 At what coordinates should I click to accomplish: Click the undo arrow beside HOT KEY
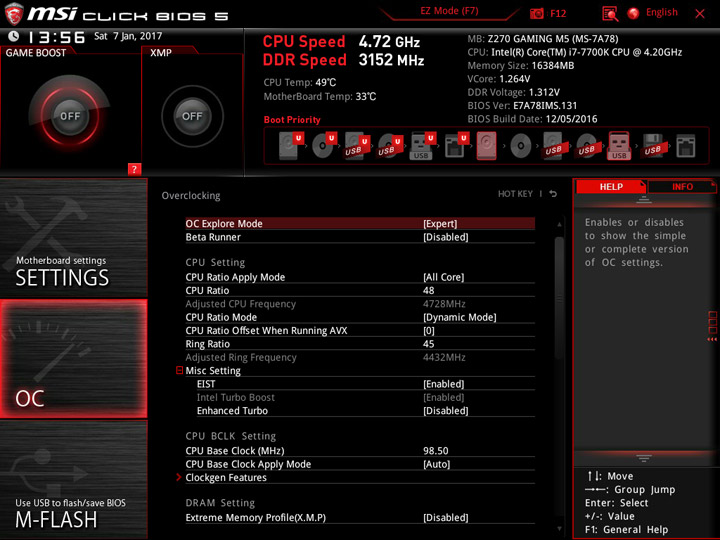pos(553,194)
